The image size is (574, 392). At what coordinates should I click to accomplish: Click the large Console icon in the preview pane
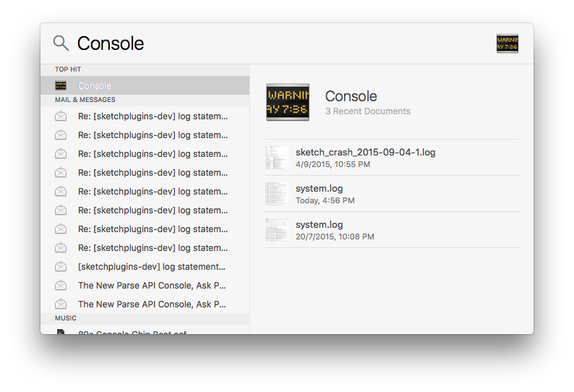point(288,102)
